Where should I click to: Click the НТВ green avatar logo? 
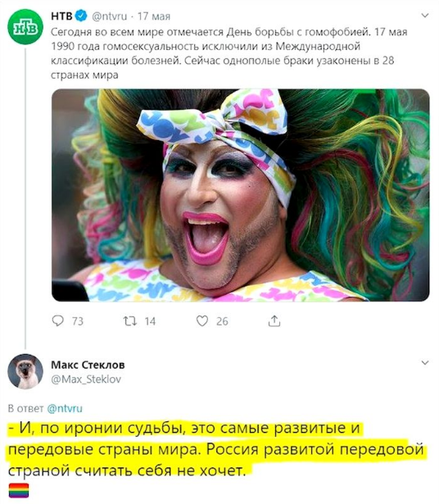tap(25, 27)
